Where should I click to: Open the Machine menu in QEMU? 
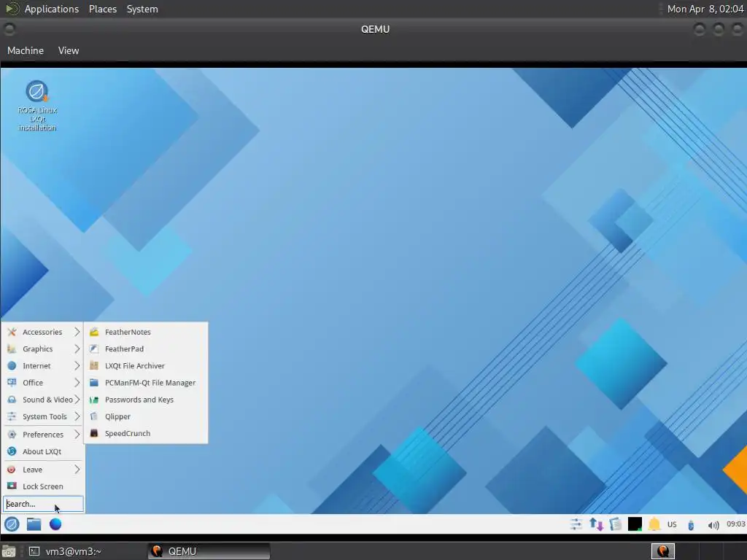(26, 50)
